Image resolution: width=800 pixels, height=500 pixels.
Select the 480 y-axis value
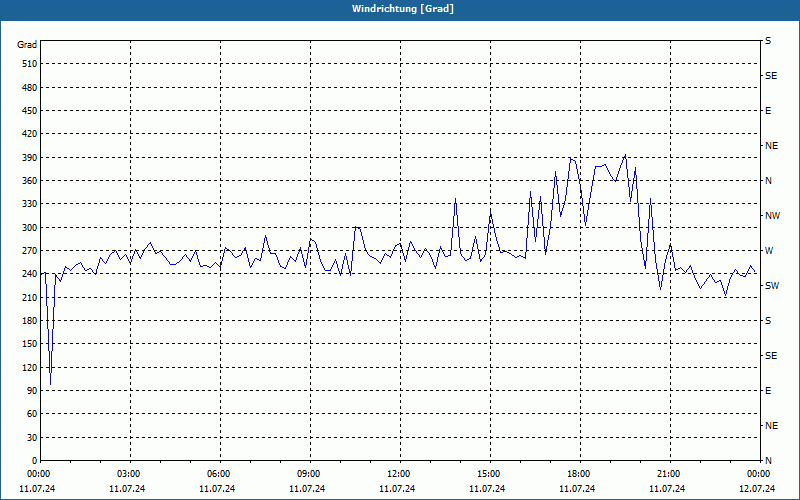(29, 87)
